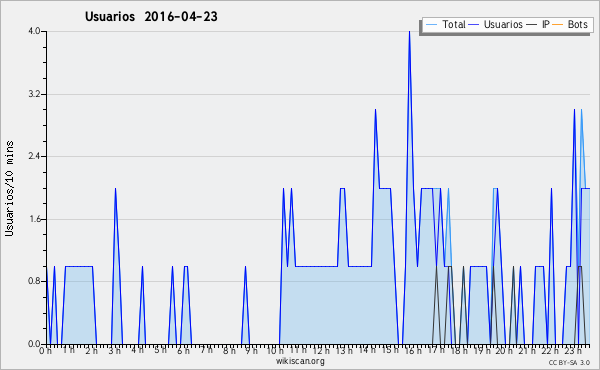Click the y-axis value 3.2
The image size is (600, 370).
(x=34, y=94)
